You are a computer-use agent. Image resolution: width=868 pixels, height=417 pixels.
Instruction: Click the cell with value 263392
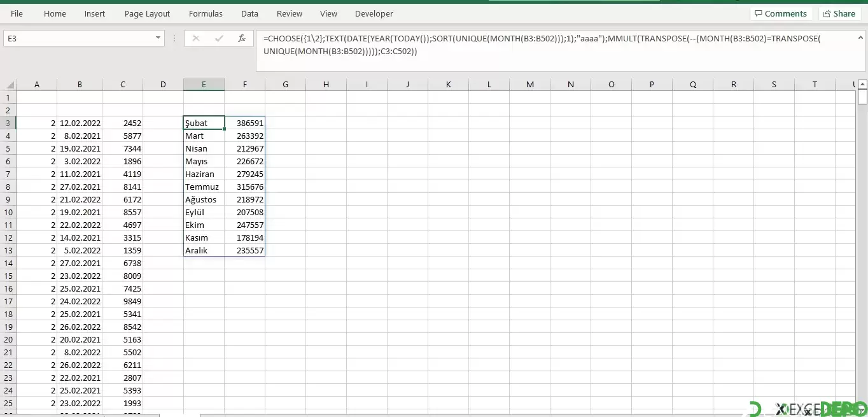[x=245, y=136]
